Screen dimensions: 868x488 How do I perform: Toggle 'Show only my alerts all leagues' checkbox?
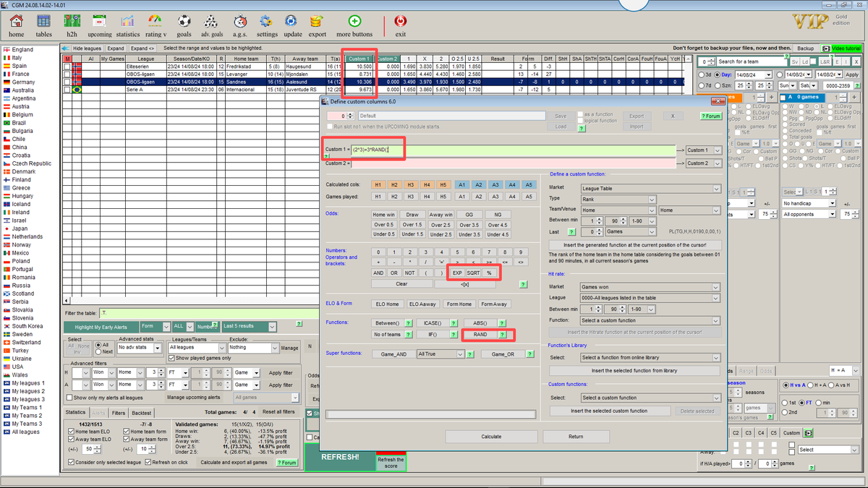pyautogui.click(x=69, y=398)
